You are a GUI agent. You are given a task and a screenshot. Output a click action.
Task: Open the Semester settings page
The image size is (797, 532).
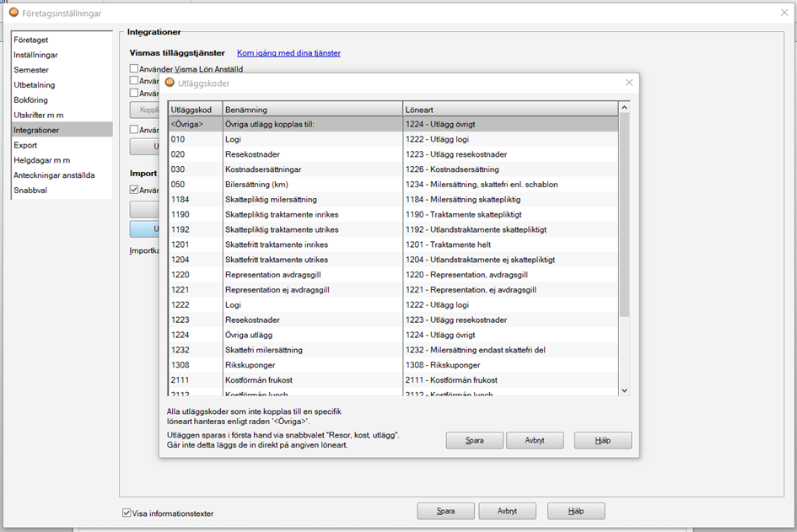point(62,70)
